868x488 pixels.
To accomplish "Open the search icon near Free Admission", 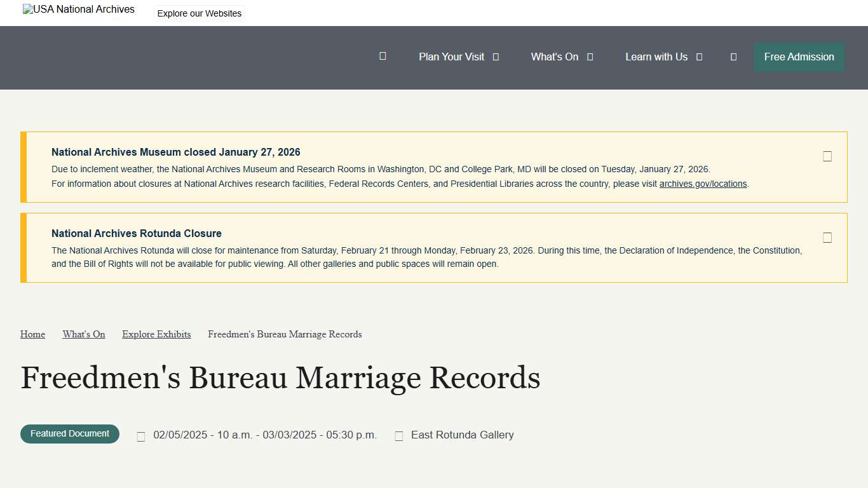I will [733, 57].
